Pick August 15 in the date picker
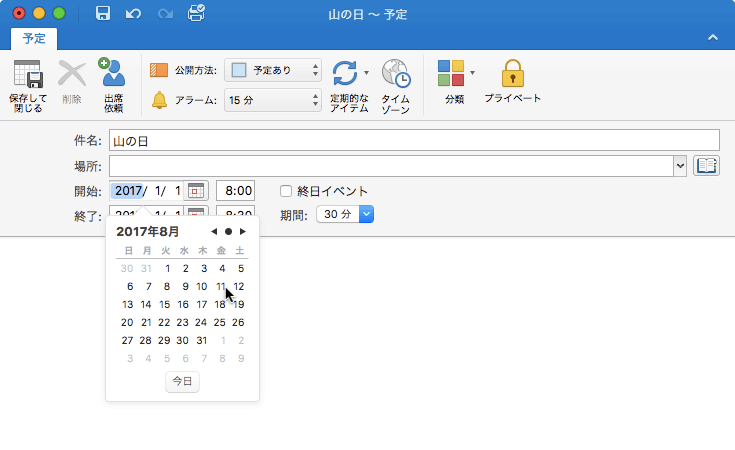Image resolution: width=735 pixels, height=450 pixels. (x=165, y=305)
